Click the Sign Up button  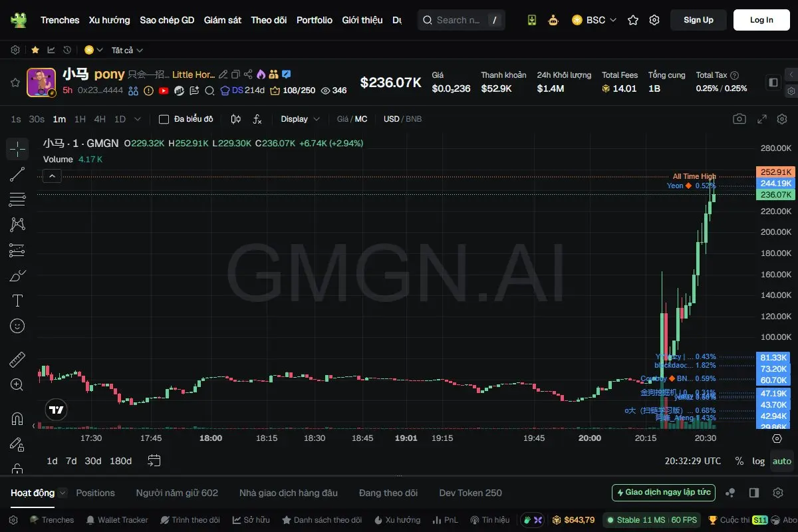click(698, 20)
